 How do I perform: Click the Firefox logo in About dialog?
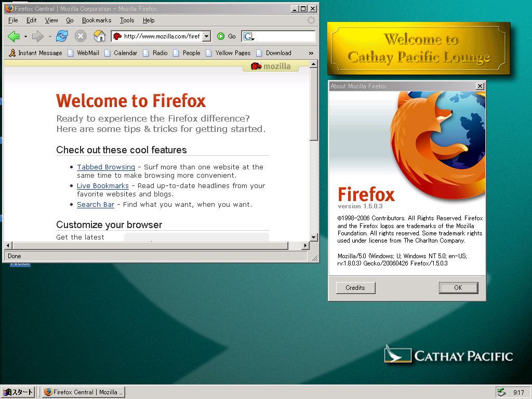coord(438,146)
